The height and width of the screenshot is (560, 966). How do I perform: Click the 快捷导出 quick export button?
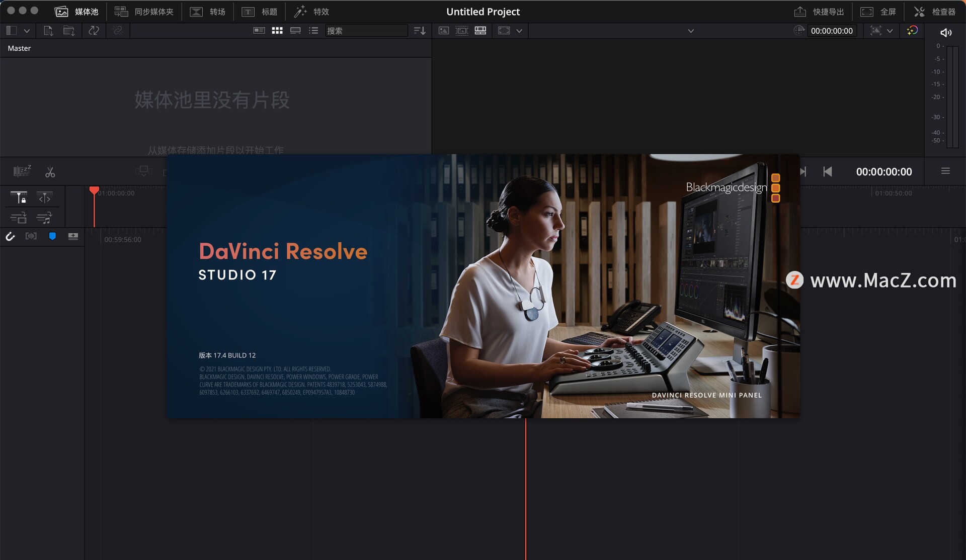[819, 12]
